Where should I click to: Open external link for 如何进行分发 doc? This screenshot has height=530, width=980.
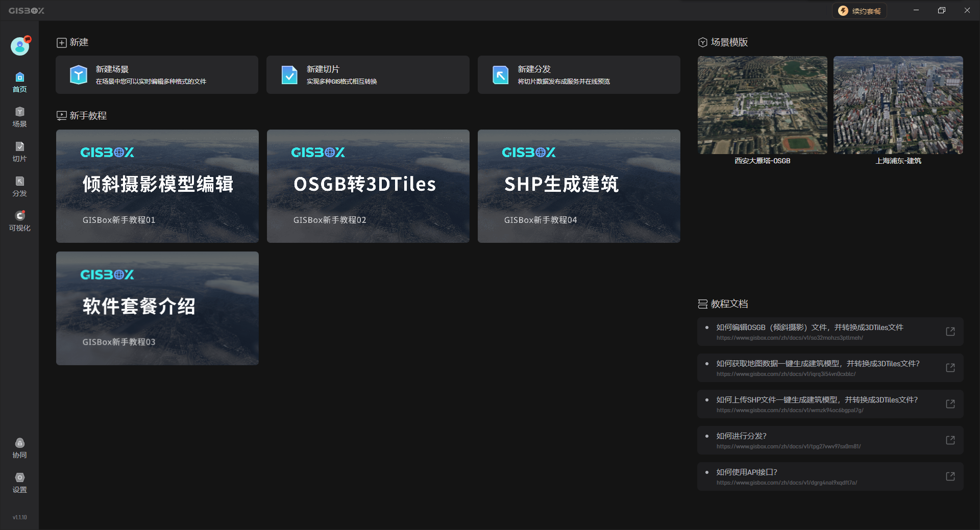[950, 440]
